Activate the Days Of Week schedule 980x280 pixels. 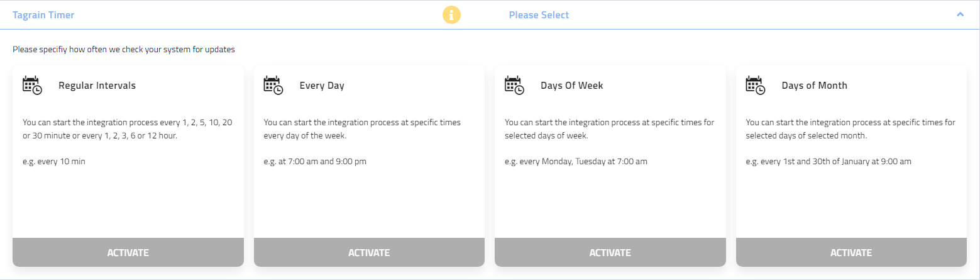(x=610, y=253)
